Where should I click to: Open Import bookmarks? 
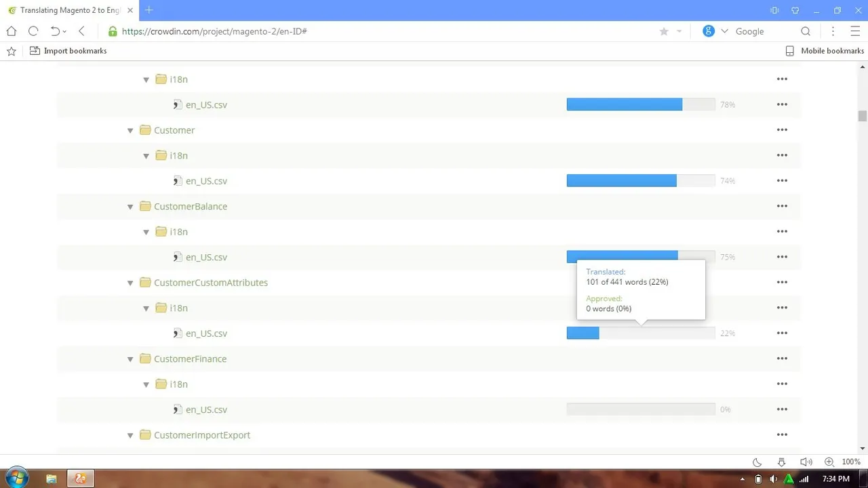pos(68,51)
